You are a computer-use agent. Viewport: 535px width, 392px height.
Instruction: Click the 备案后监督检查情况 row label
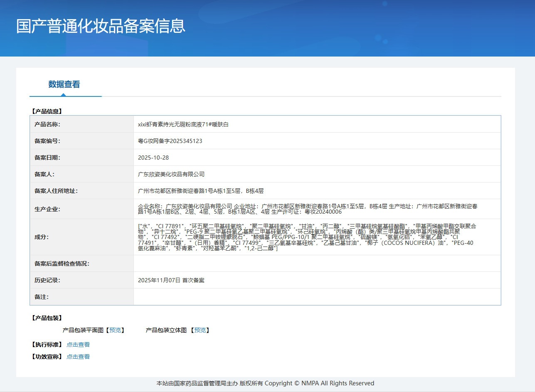62,264
